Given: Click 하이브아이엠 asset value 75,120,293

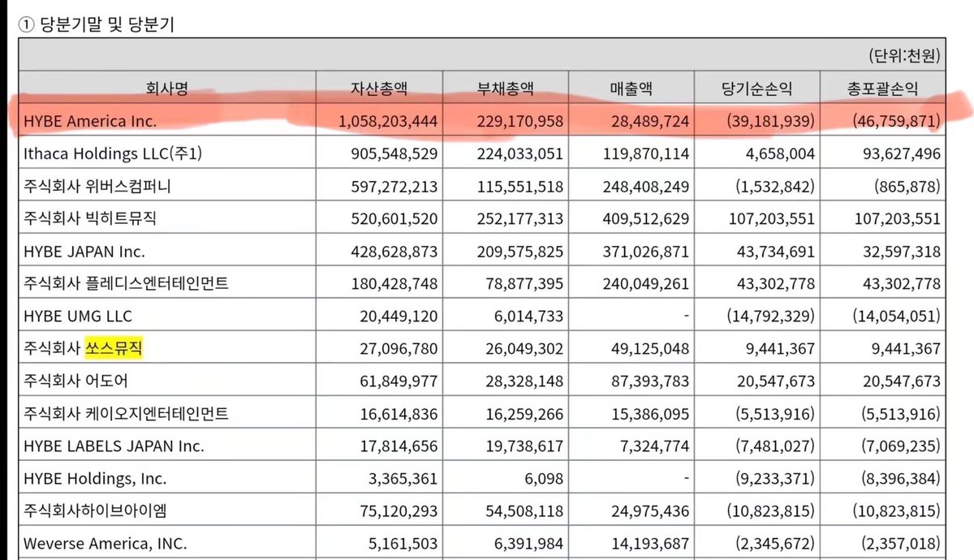Looking at the screenshot, I should coord(399,511).
